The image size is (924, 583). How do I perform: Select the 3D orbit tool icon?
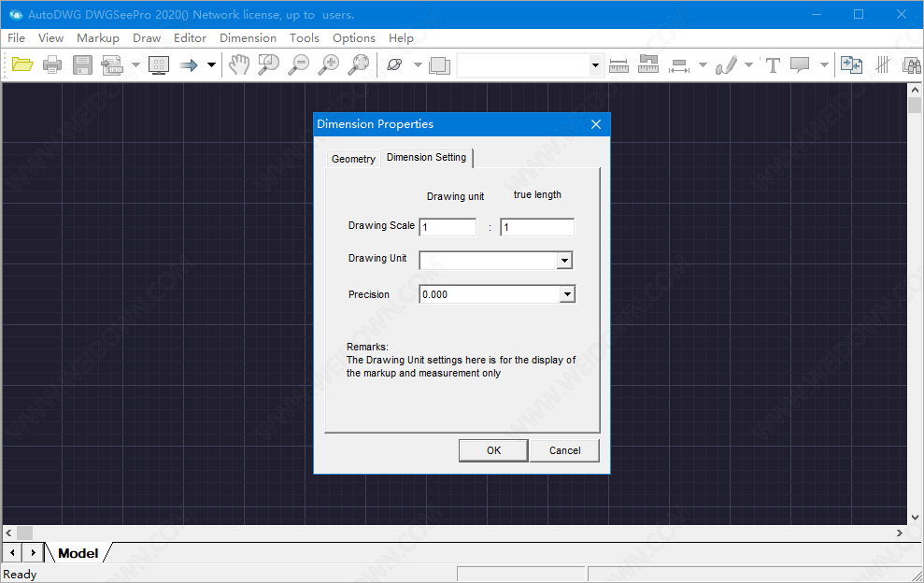[x=393, y=65]
